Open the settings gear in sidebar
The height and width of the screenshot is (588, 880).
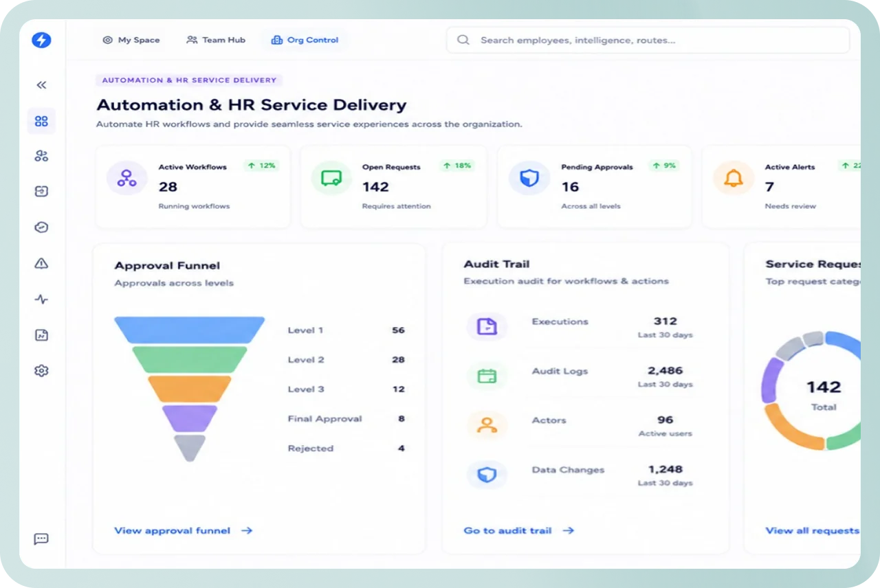41,371
